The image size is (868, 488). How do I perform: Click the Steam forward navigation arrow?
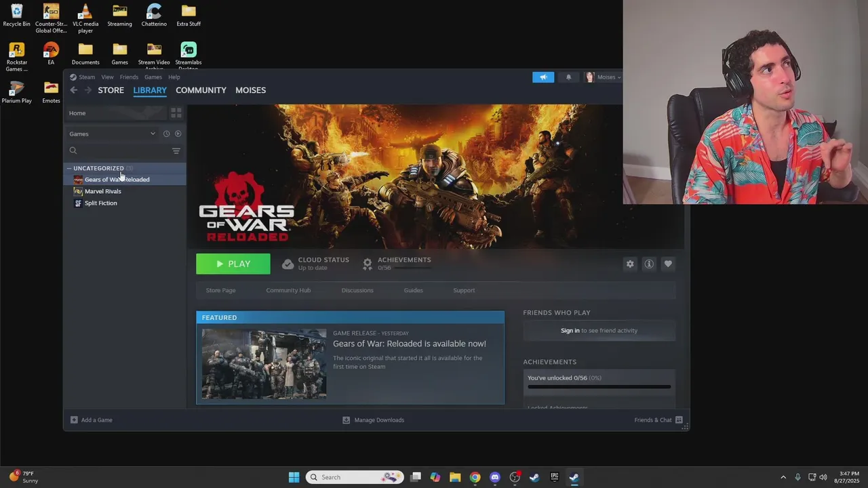coord(87,90)
